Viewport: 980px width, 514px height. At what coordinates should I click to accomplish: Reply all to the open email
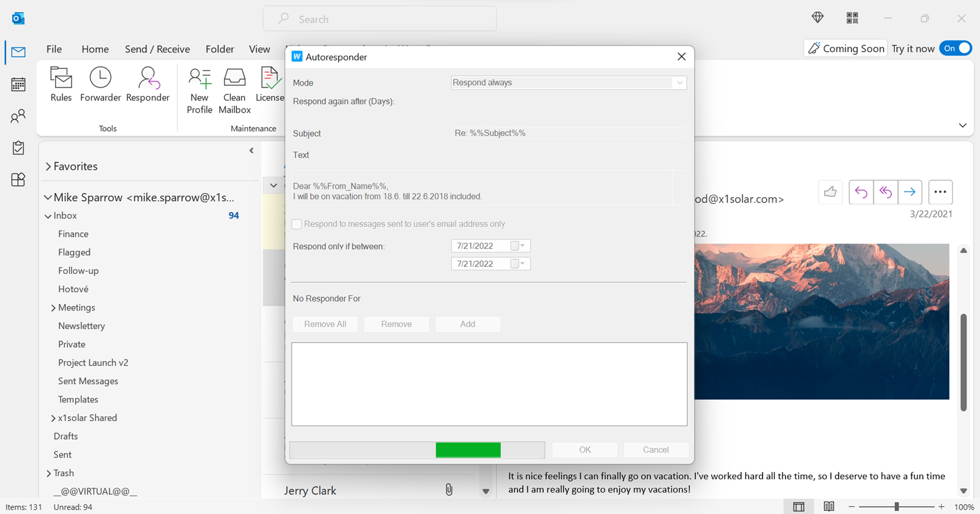(886, 192)
